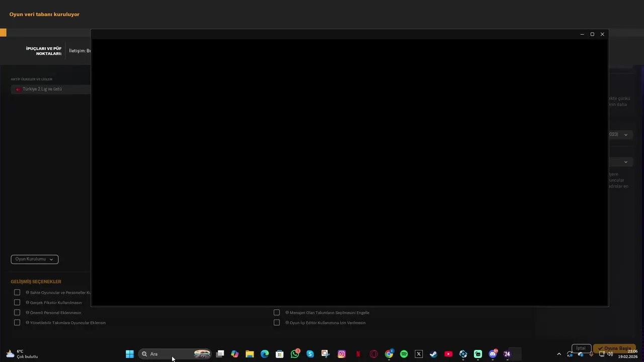Open Netflix from the taskbar
Viewport: 644px width, 362px height.
click(358, 354)
